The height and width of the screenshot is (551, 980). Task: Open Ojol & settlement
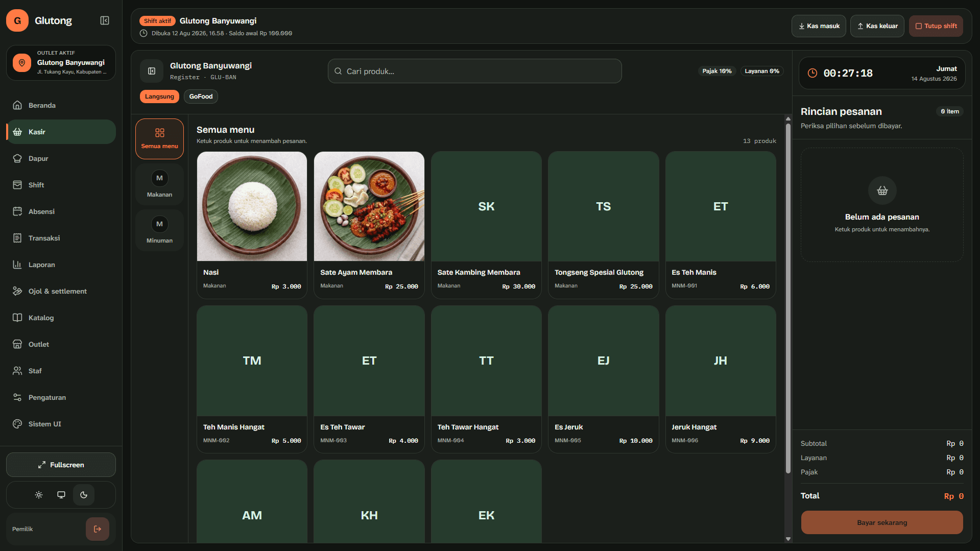click(61, 291)
